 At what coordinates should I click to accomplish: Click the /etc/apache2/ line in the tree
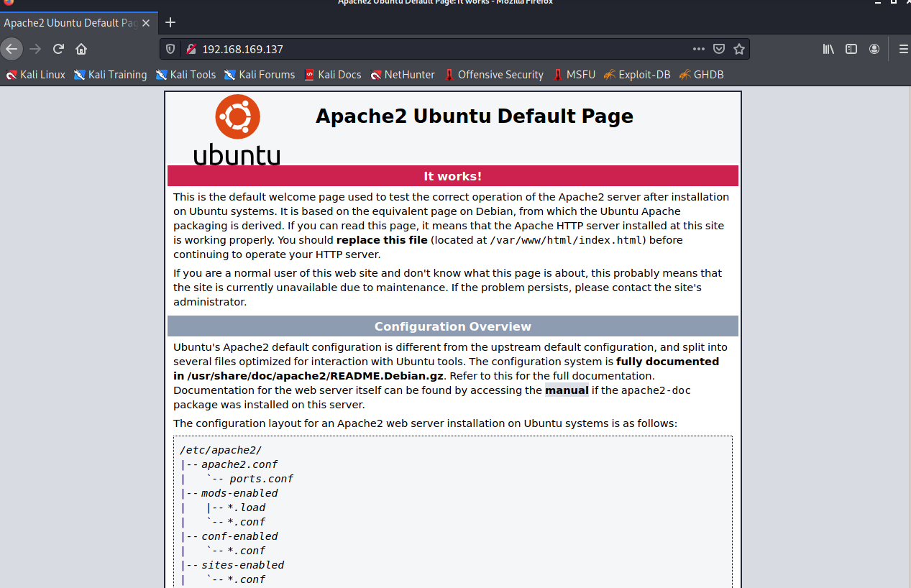pos(221,450)
